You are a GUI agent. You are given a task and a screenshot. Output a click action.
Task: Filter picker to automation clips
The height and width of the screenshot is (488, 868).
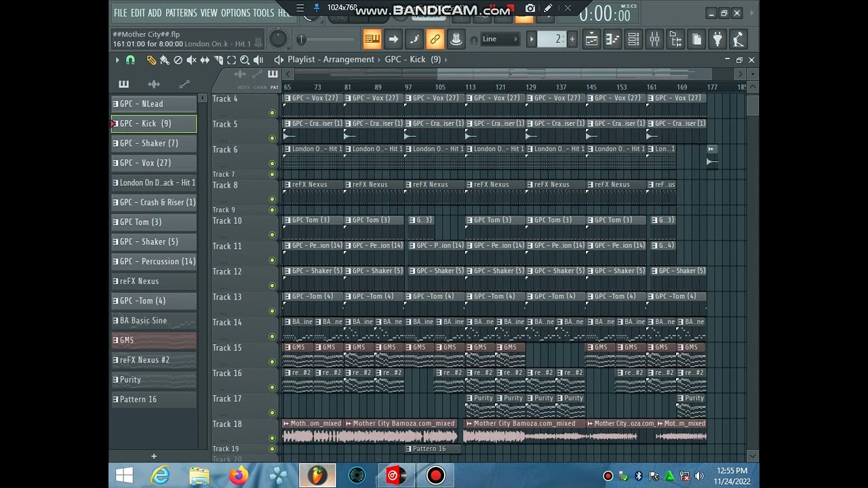[184, 84]
